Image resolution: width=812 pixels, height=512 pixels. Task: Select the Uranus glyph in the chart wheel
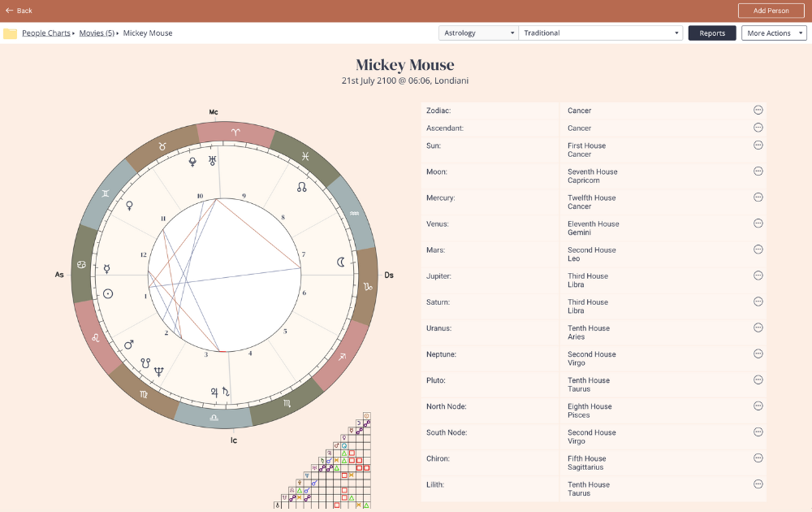(x=212, y=161)
